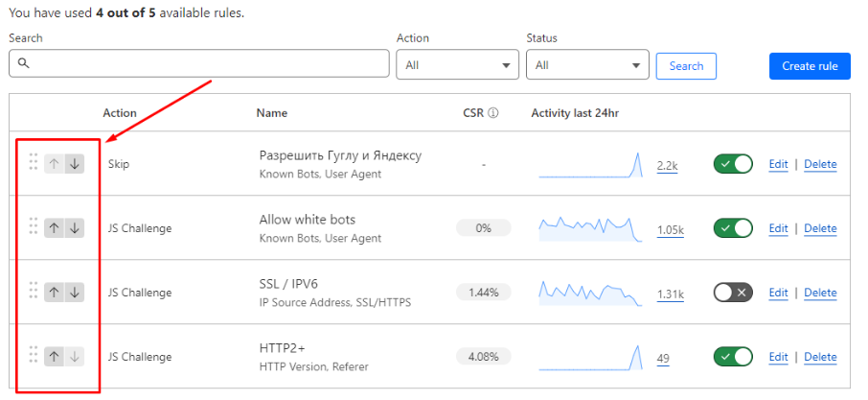The image size is (868, 400).
Task: Click the Allow white bots activity sparkline
Action: (x=590, y=229)
